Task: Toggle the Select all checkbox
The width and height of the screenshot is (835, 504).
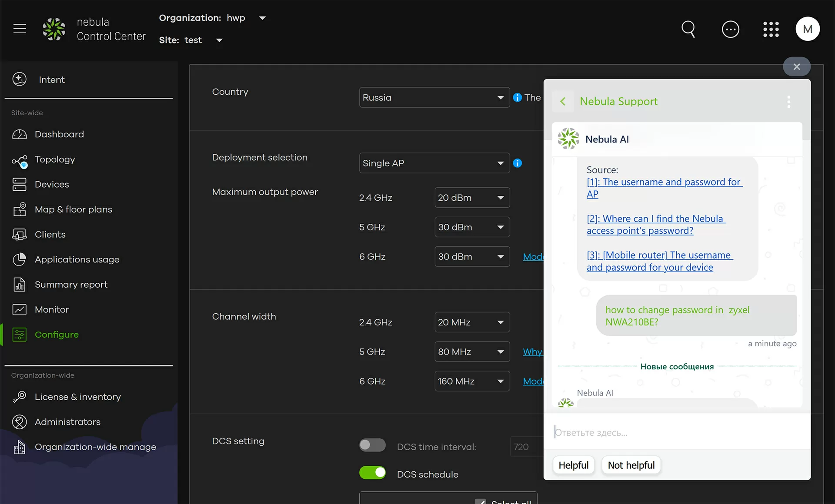Action: pos(481,501)
